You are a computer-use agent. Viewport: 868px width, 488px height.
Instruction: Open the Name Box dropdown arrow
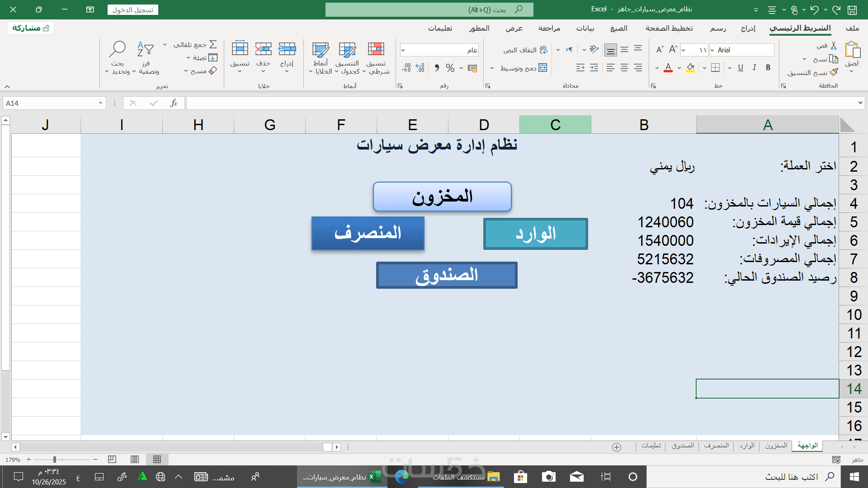click(100, 103)
